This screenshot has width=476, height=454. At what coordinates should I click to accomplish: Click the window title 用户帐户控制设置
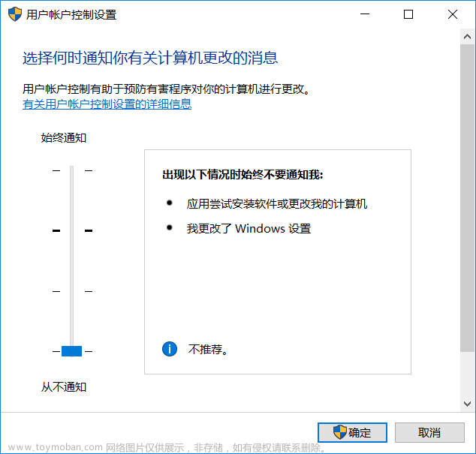(x=71, y=14)
